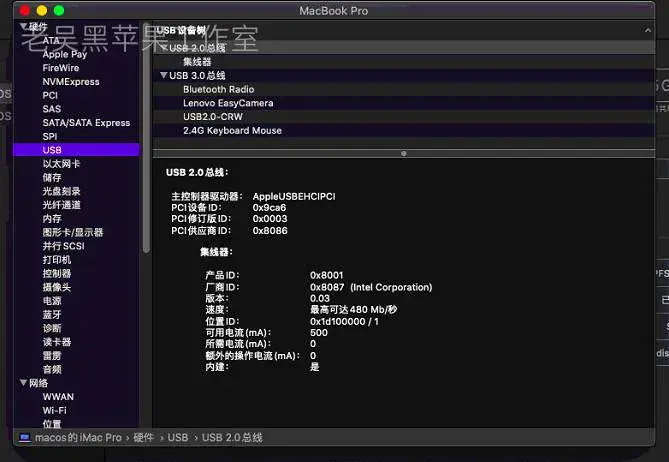Click USB 2.0总线 in the path bar
669x462 pixels.
coord(232,437)
